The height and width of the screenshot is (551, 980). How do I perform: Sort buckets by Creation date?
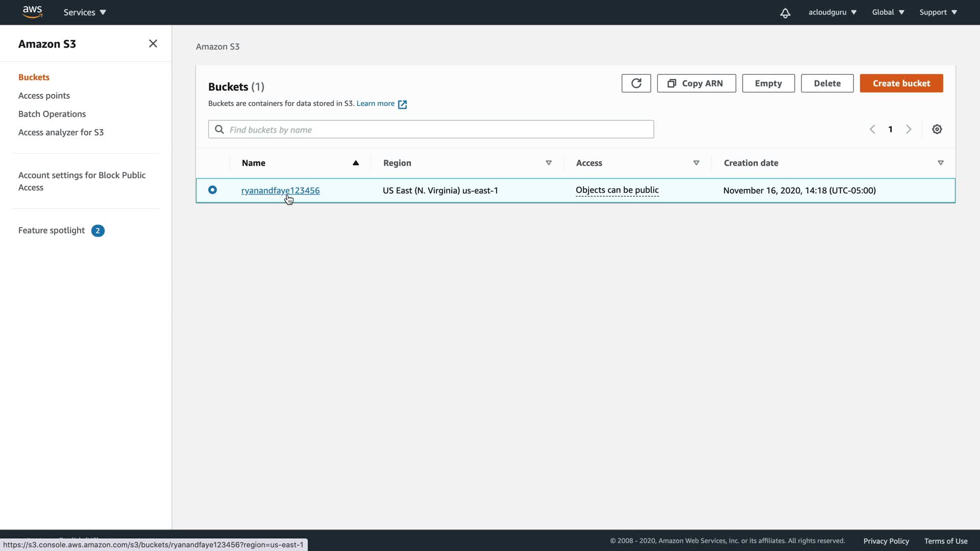[x=940, y=163]
